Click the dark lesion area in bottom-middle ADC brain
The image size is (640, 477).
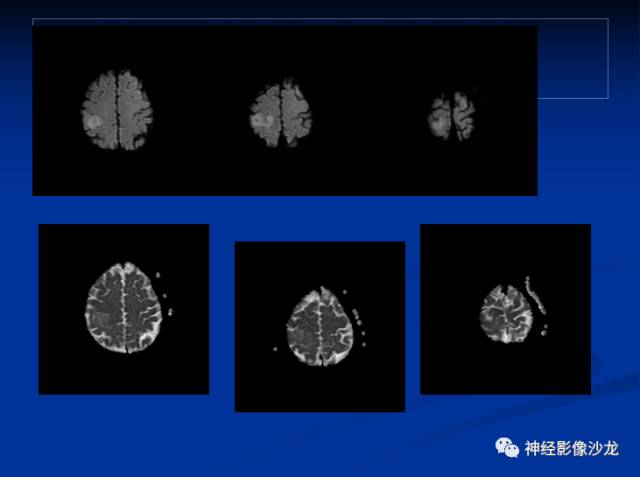[300, 336]
